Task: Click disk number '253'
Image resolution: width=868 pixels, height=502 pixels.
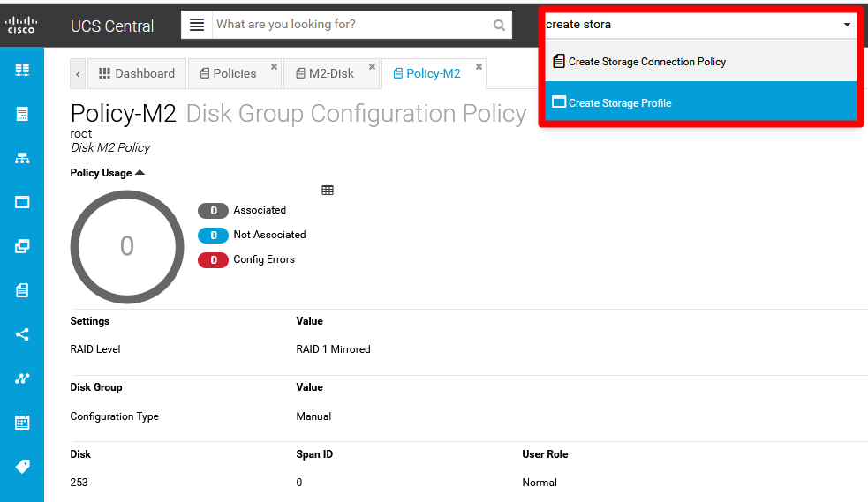Action: pos(79,482)
